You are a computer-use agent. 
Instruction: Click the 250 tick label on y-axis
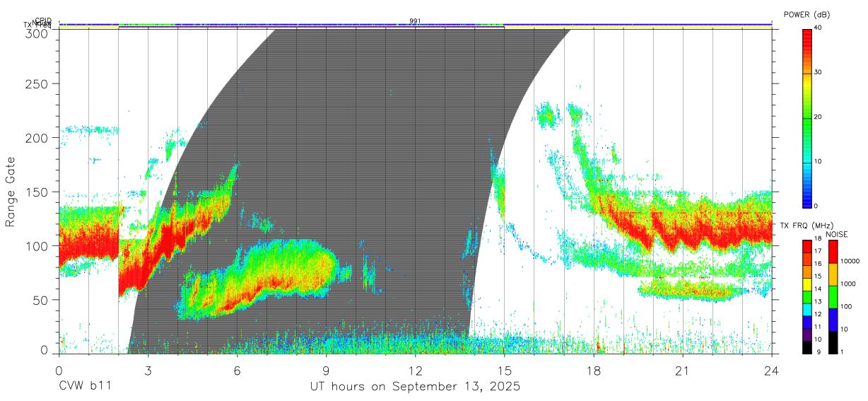(38, 84)
